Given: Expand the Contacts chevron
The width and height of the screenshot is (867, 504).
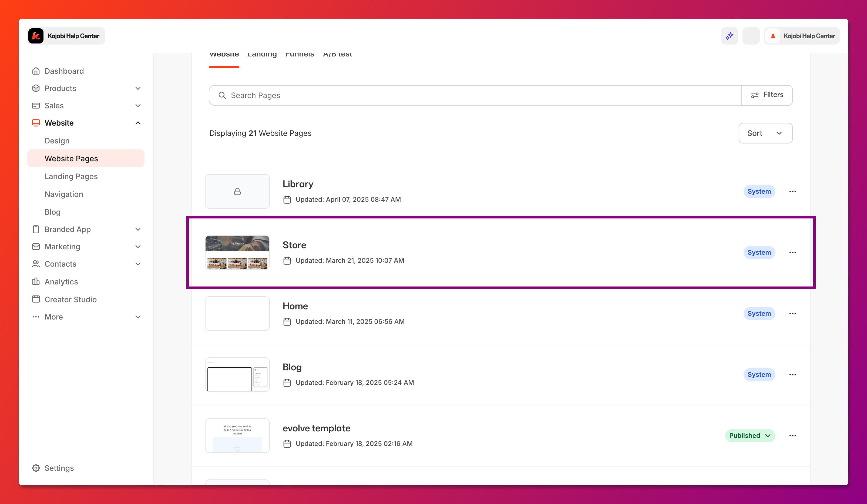Looking at the screenshot, I should (x=138, y=264).
